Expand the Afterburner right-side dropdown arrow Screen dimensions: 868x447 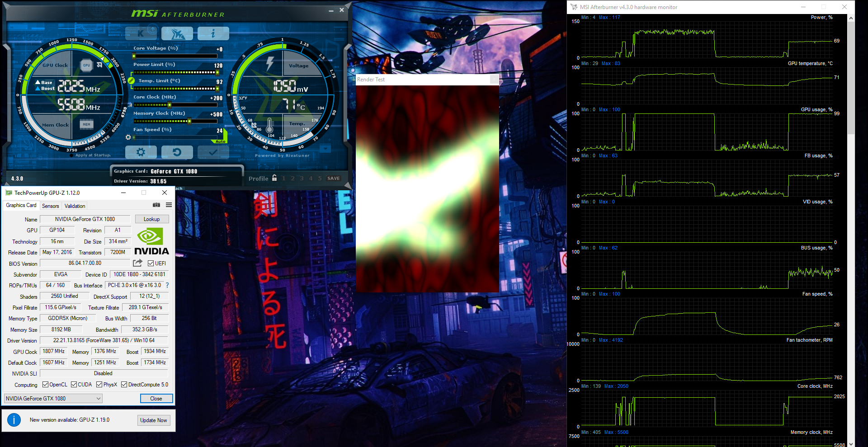[325, 148]
